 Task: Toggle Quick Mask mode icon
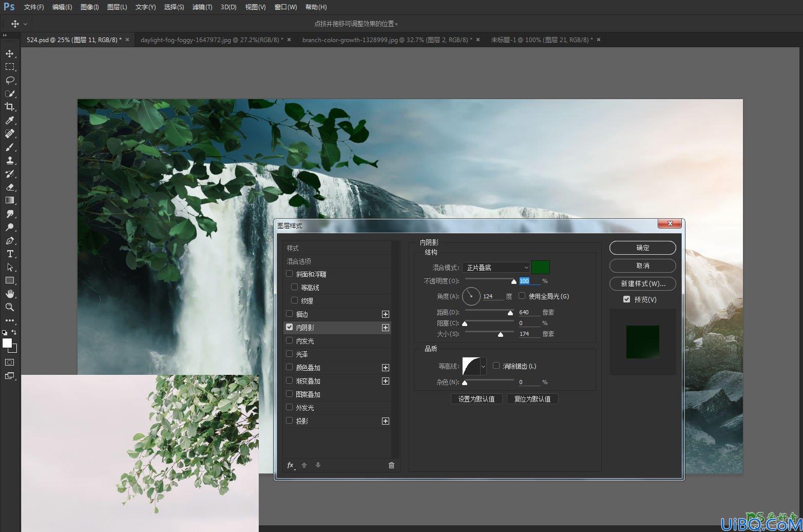pos(10,362)
